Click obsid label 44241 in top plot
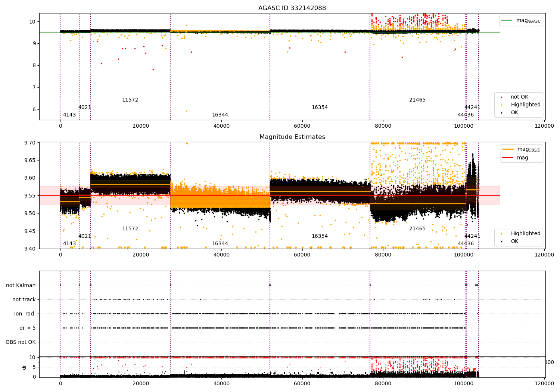This screenshot has width=560, height=392. click(472, 108)
